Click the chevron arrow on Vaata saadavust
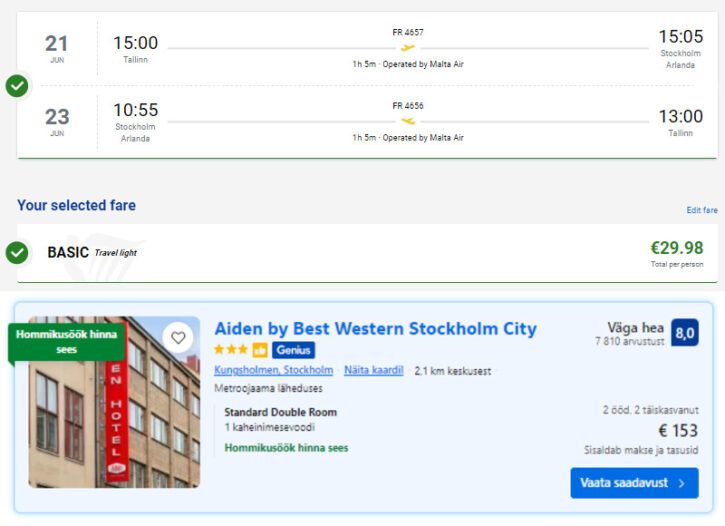The image size is (725, 526). pyautogui.click(x=682, y=483)
